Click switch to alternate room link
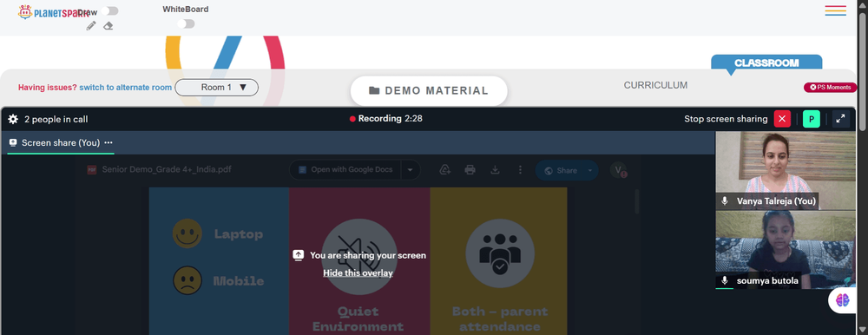 [125, 88]
